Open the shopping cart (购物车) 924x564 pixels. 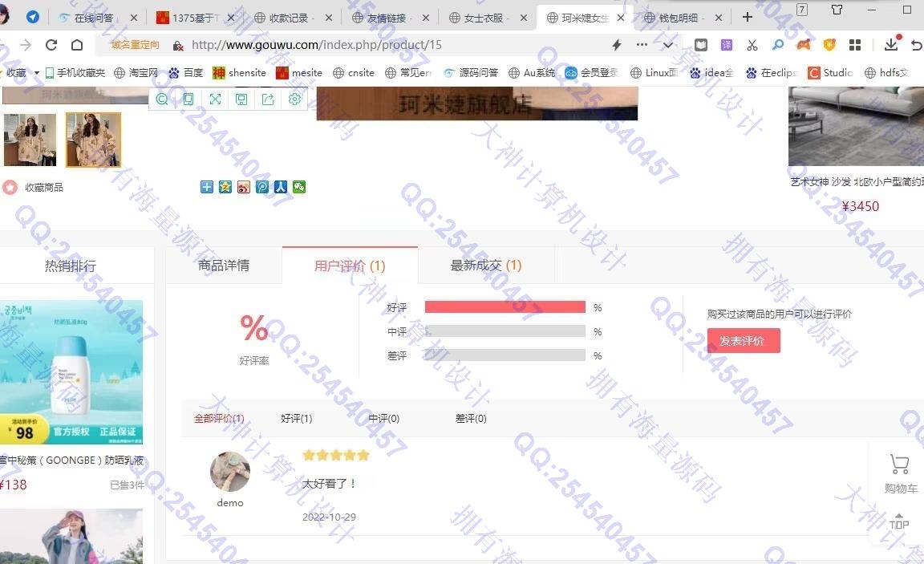pos(899,472)
